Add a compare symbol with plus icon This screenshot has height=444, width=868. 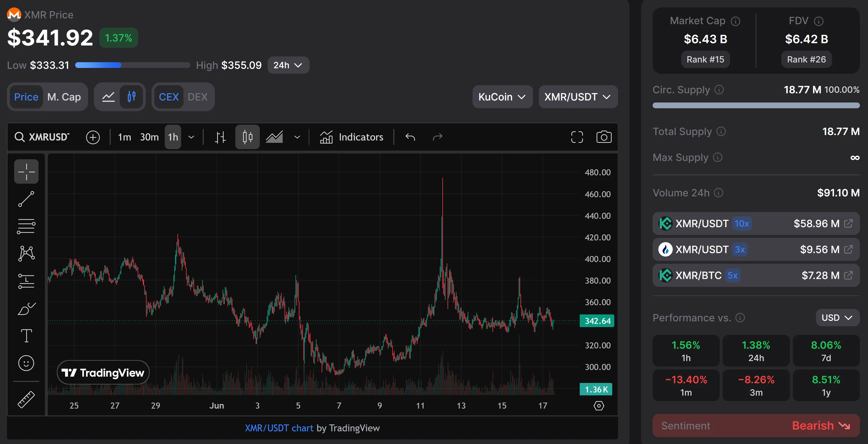(x=93, y=137)
